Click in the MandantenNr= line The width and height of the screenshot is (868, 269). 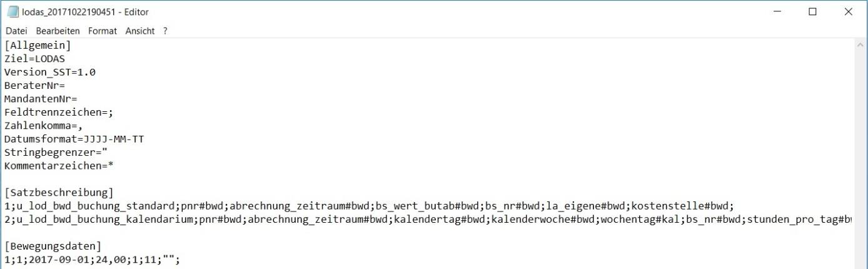click(x=41, y=98)
